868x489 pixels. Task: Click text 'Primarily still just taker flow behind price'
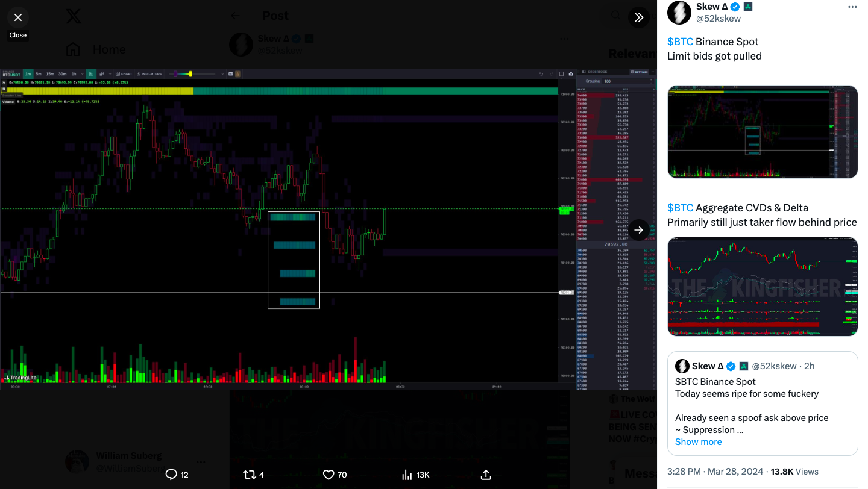(x=762, y=222)
